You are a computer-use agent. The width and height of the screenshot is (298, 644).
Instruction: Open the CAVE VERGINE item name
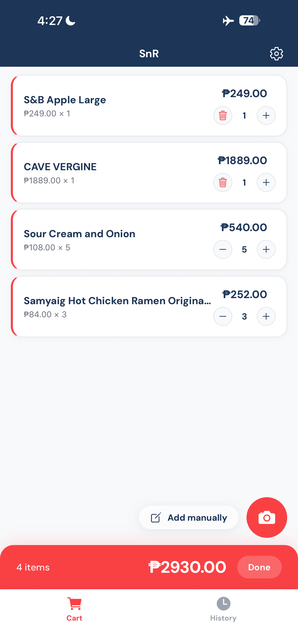(60, 167)
